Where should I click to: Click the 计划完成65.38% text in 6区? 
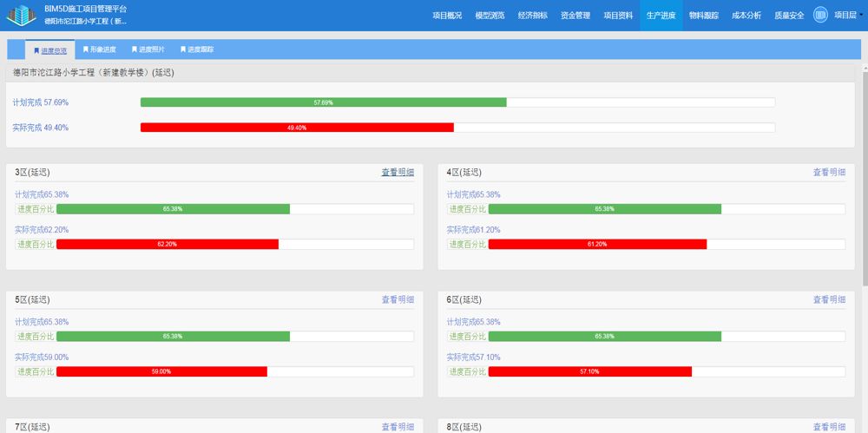tap(474, 322)
